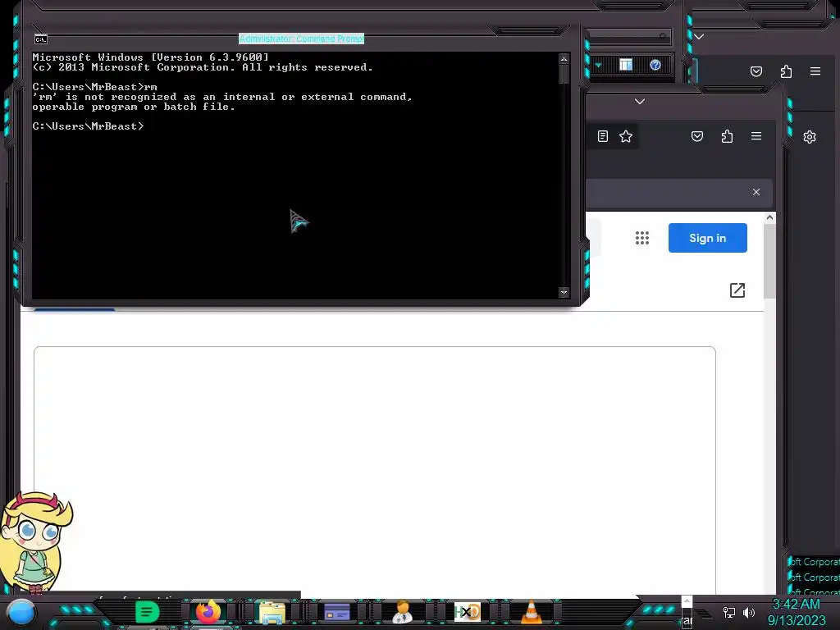
Task: Click the page scrollbar up arrow
Action: [769, 217]
